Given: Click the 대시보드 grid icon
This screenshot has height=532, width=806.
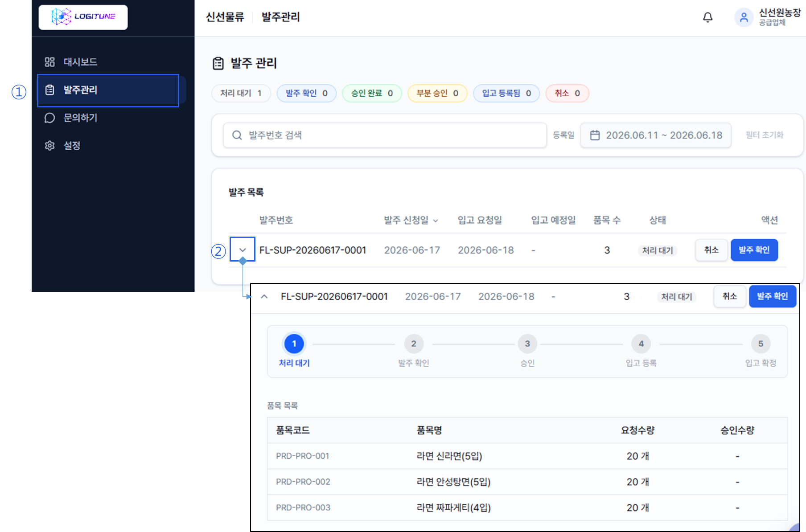Looking at the screenshot, I should (x=49, y=62).
